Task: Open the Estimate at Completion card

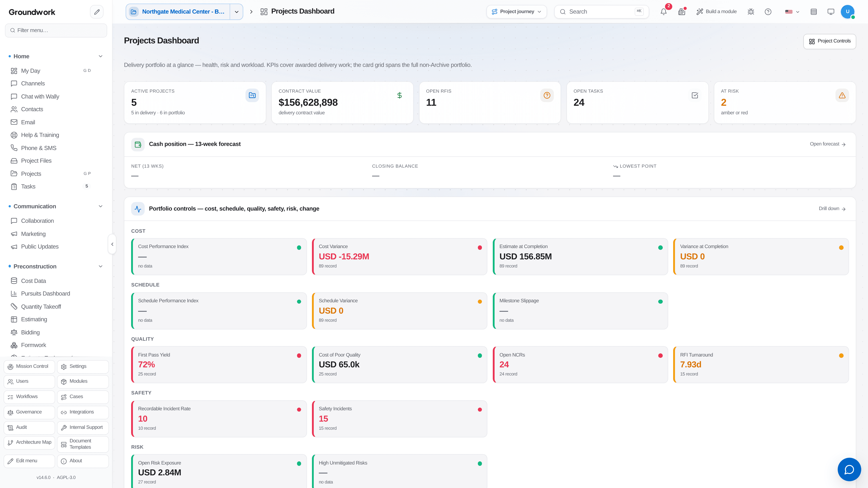Action: click(580, 257)
